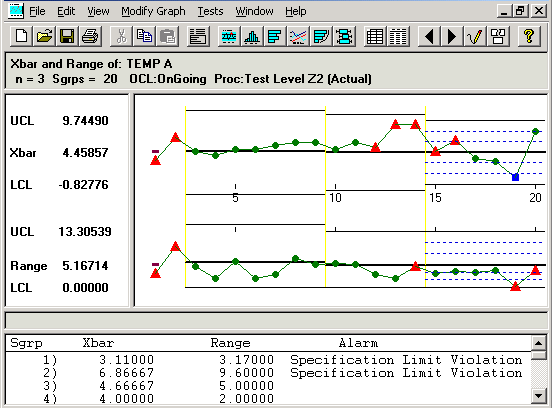Viewport: 552px width, 408px height.
Task: Select Xbar UCL value 9.74490
Action: point(85,121)
